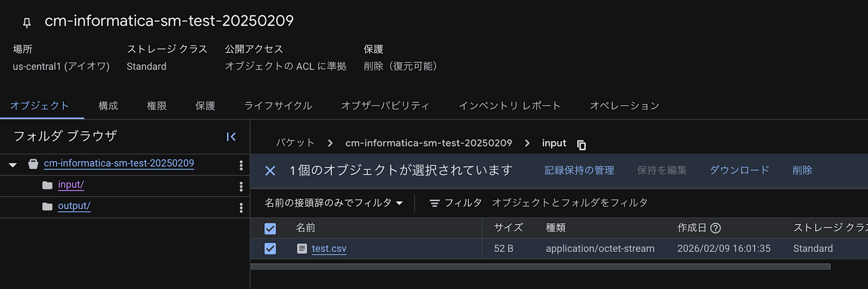The image size is (868, 289).
Task: Sort by 名前 column header
Action: click(306, 228)
